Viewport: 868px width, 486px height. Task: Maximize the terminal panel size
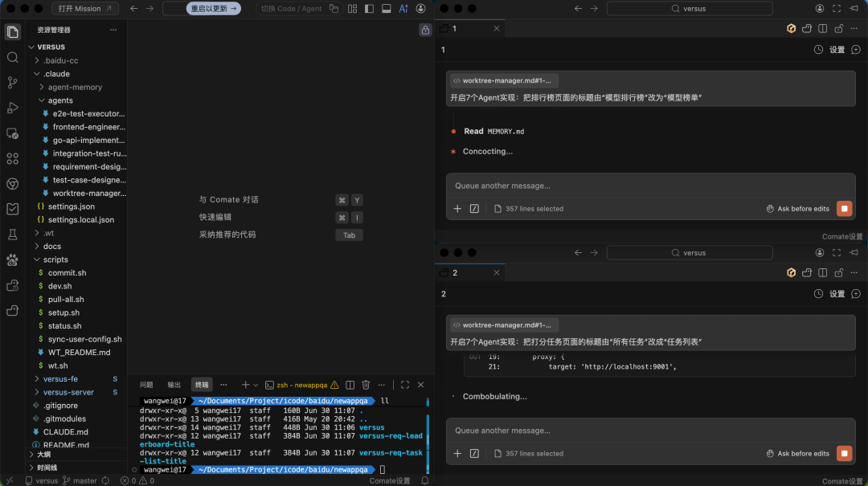click(x=405, y=385)
